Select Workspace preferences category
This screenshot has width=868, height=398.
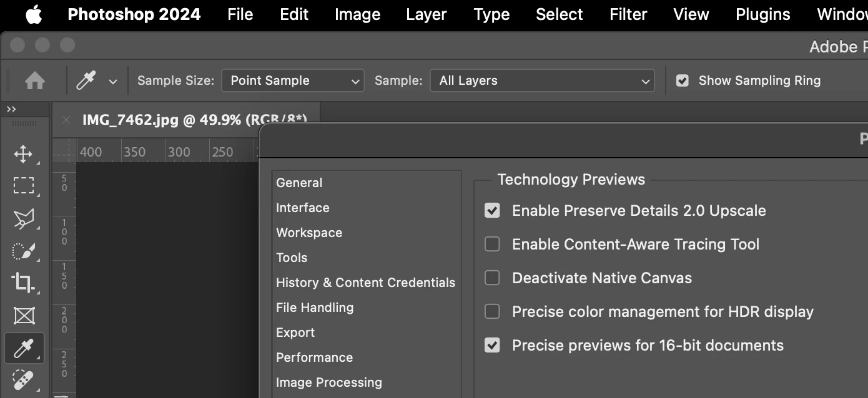coord(309,233)
